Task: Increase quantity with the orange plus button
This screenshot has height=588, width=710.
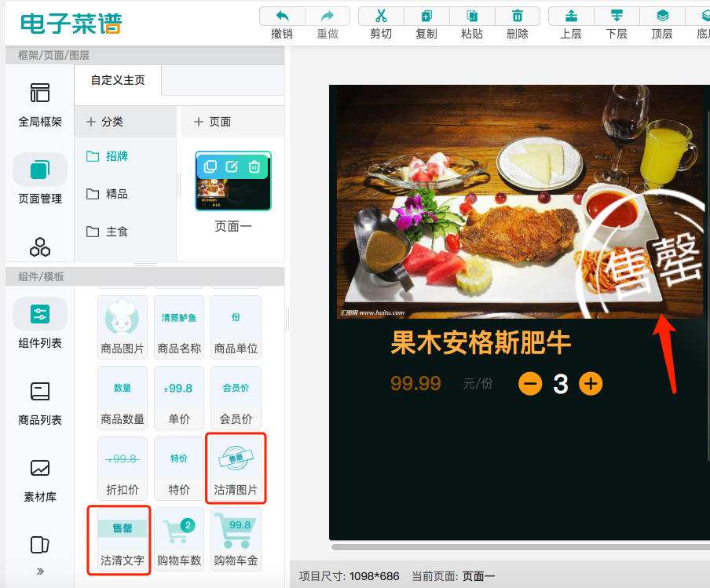Action: tap(591, 384)
